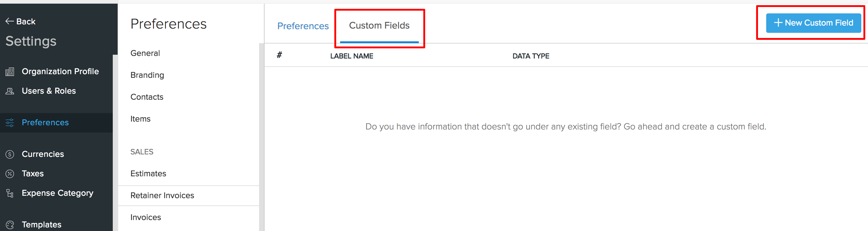
Task: Click the preferences list vertical scrollbar
Action: [261, 137]
